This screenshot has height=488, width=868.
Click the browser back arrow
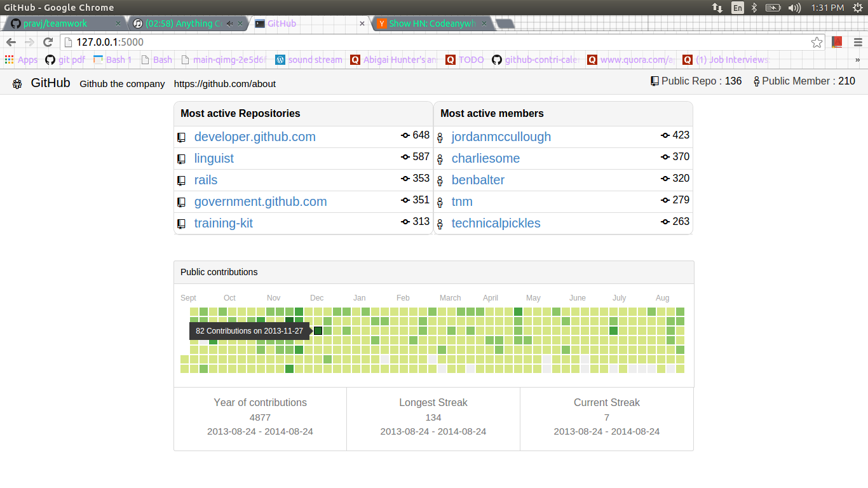pos(11,42)
